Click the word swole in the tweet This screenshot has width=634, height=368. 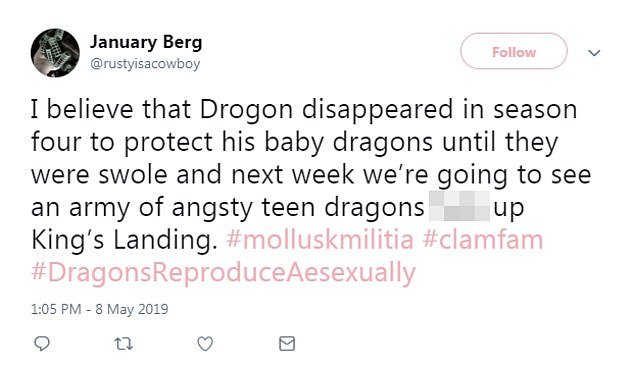pos(133,174)
